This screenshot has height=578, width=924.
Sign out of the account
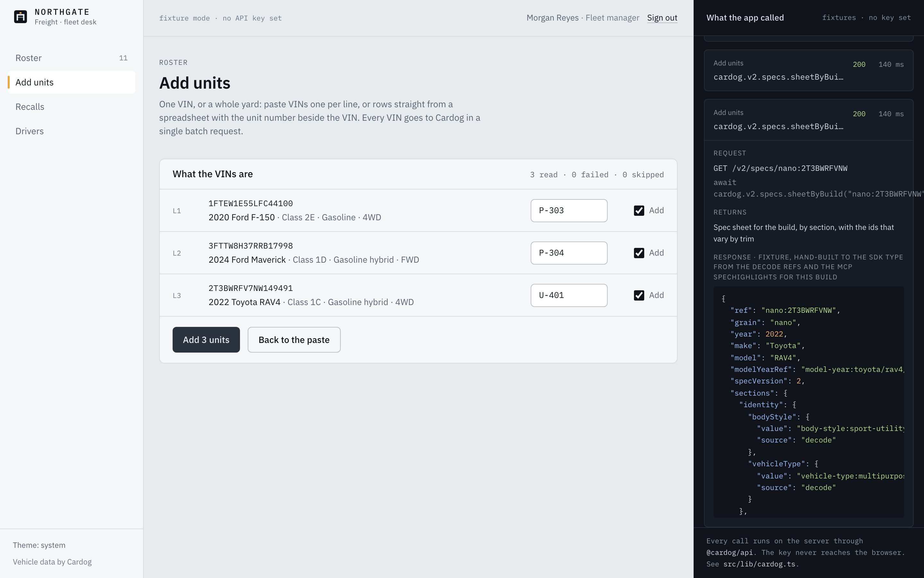[662, 18]
